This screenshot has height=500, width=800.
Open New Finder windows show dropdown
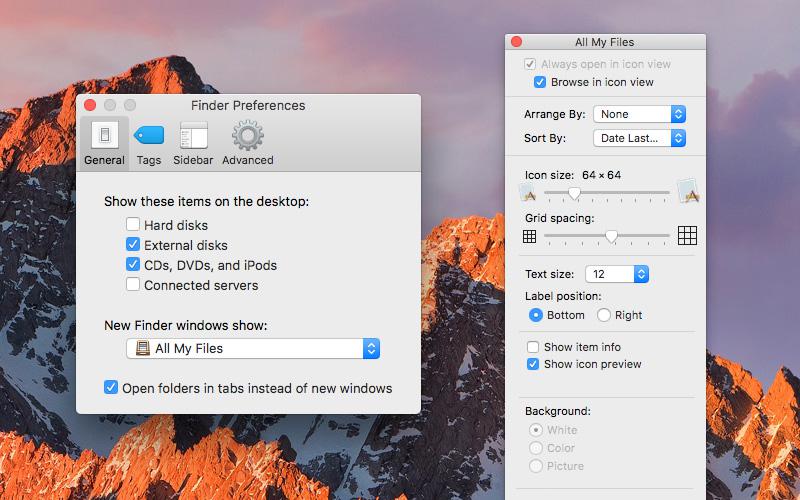coord(253,348)
